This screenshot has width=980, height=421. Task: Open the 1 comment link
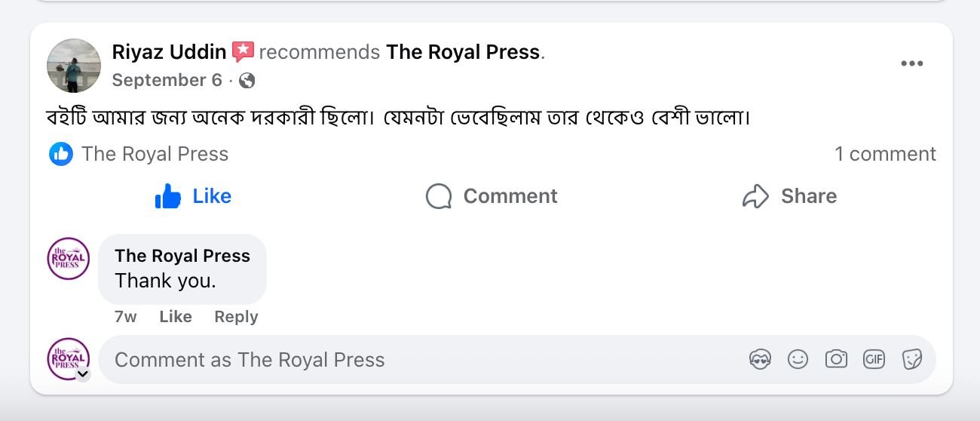click(884, 154)
